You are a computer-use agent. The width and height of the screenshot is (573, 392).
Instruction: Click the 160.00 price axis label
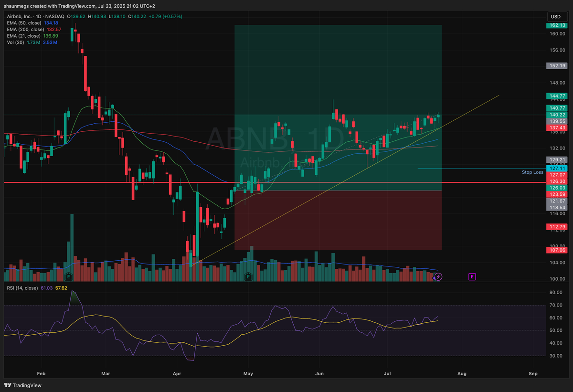coord(557,34)
